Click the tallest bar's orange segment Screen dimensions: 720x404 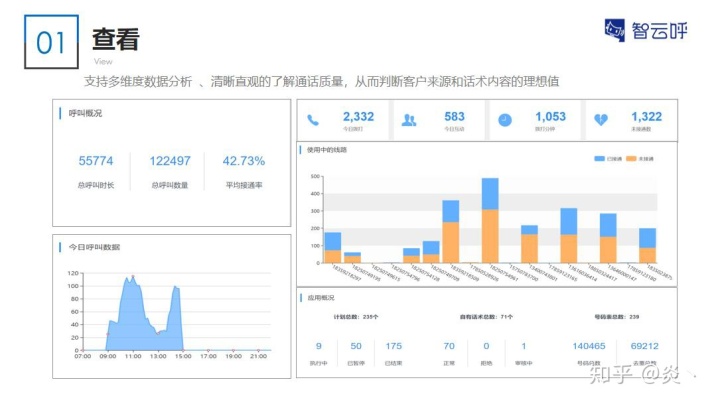490,236
